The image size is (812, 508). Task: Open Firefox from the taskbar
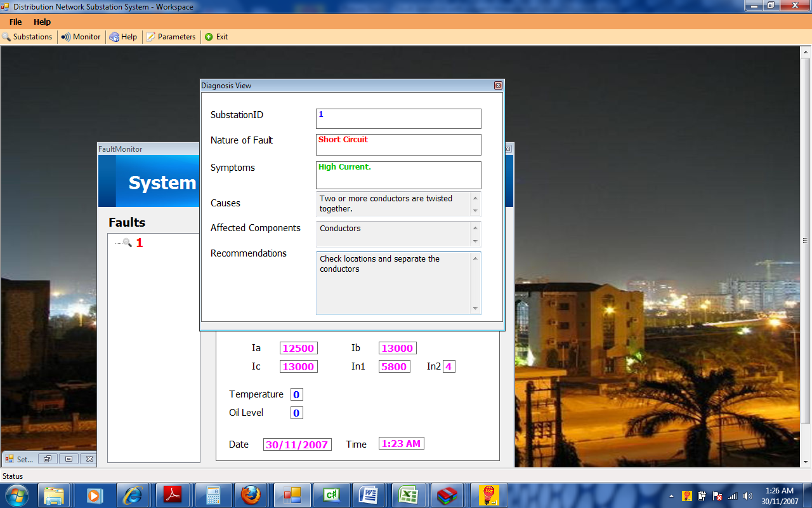251,495
